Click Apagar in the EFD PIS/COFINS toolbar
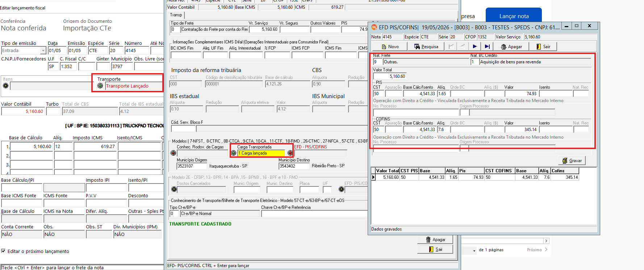This screenshot has width=644, height=270. click(511, 47)
